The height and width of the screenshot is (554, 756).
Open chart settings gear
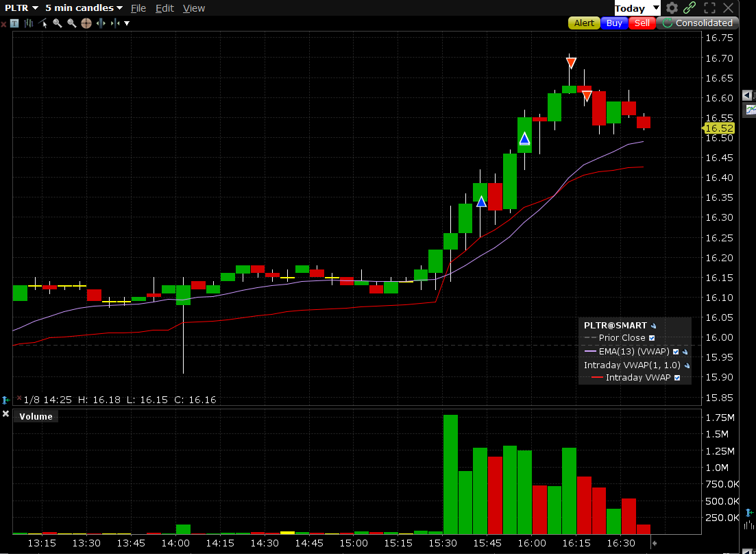pyautogui.click(x=672, y=8)
